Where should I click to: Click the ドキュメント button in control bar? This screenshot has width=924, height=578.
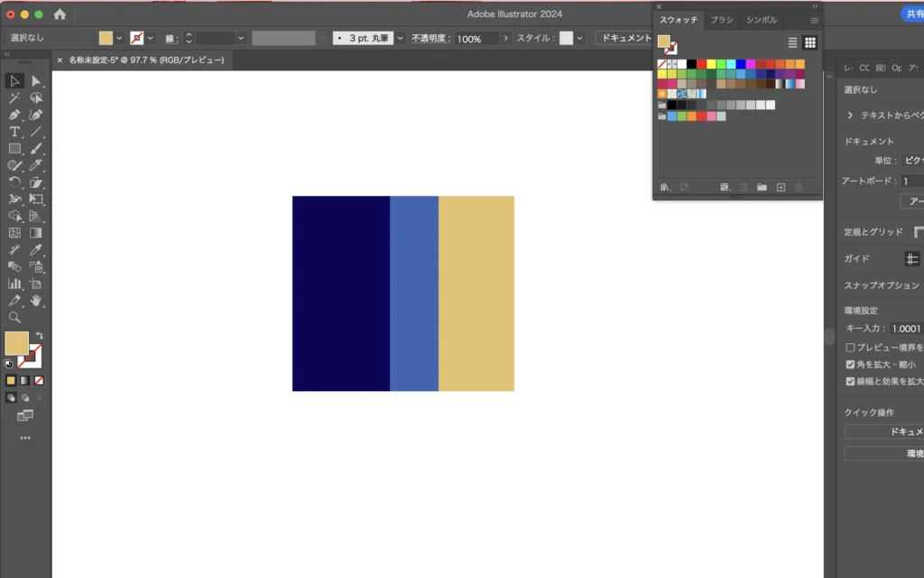point(626,38)
